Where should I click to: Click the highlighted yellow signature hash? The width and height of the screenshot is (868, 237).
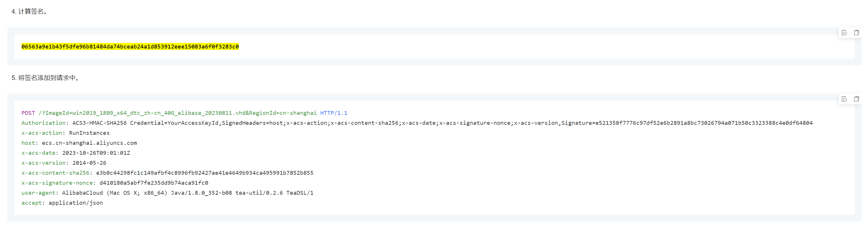tap(130, 46)
